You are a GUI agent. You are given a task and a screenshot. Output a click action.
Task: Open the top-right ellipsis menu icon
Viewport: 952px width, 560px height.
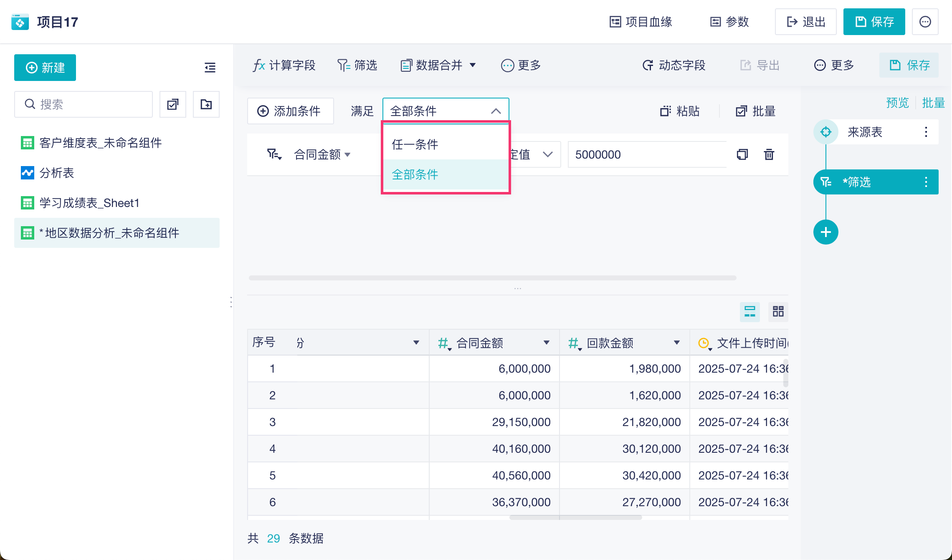point(925,22)
